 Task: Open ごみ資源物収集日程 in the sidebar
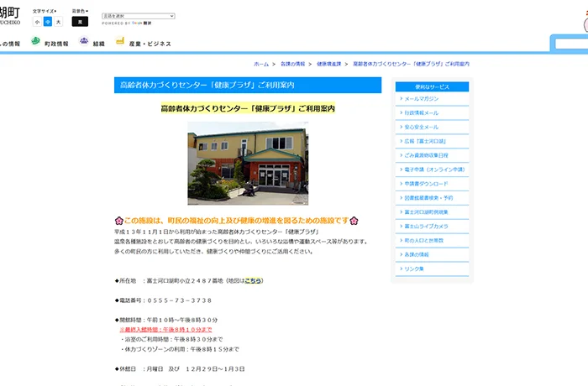[x=426, y=155]
